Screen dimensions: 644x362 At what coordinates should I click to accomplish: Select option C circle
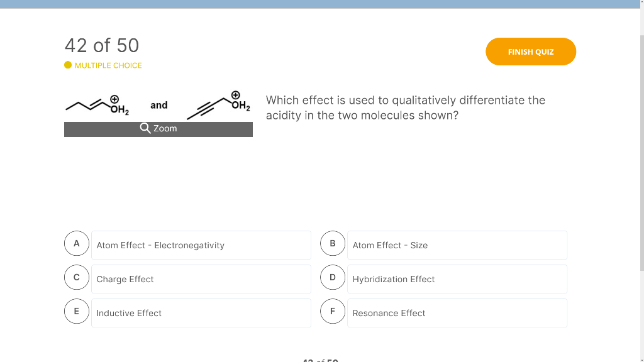(76, 277)
